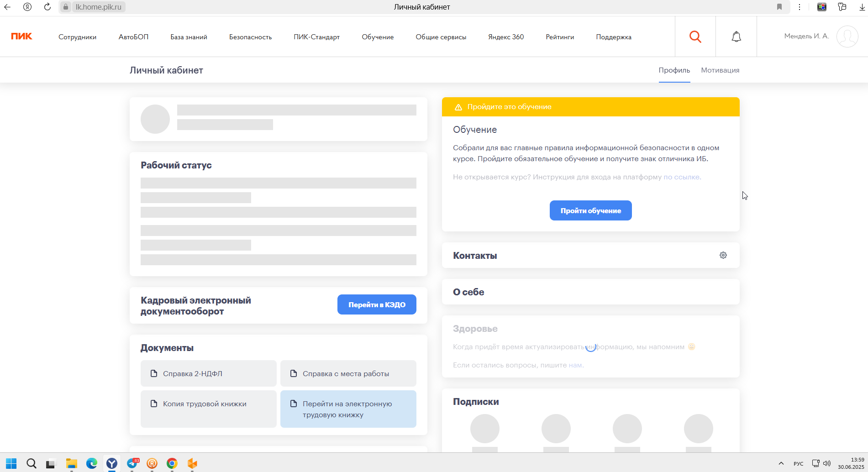
Task: Open the password manager key icon
Action: pos(842,7)
